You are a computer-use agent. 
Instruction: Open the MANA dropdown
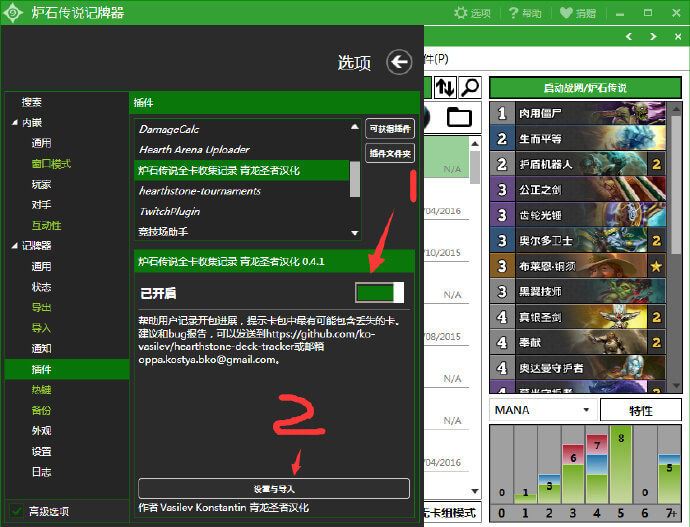pos(542,410)
